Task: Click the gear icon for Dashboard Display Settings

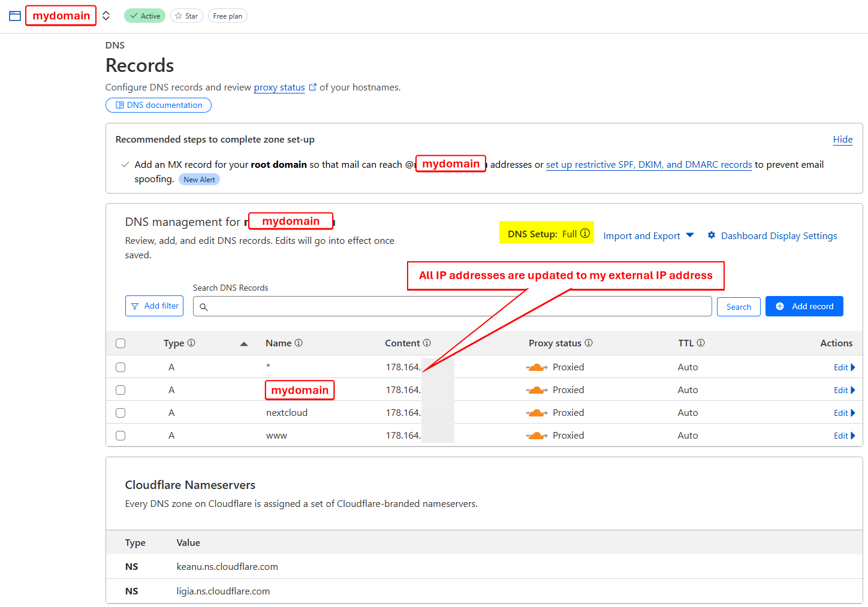Action: pyautogui.click(x=712, y=235)
